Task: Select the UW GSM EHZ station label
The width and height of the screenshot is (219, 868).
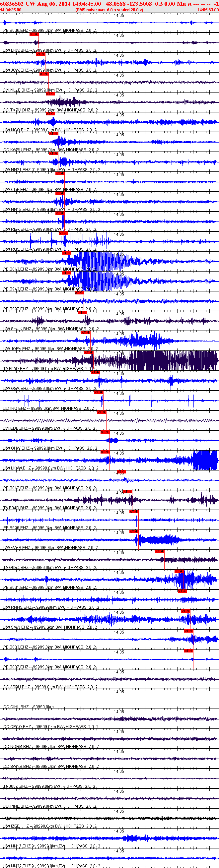Action: [50, 389]
